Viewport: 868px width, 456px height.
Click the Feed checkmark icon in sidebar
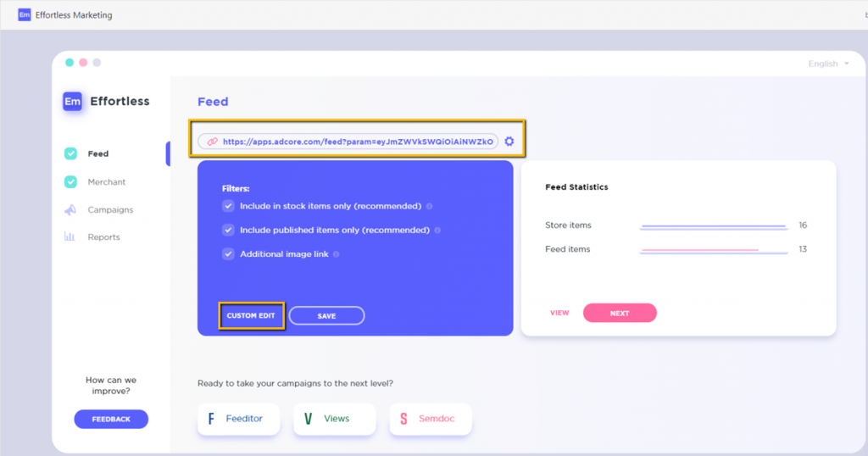click(70, 154)
